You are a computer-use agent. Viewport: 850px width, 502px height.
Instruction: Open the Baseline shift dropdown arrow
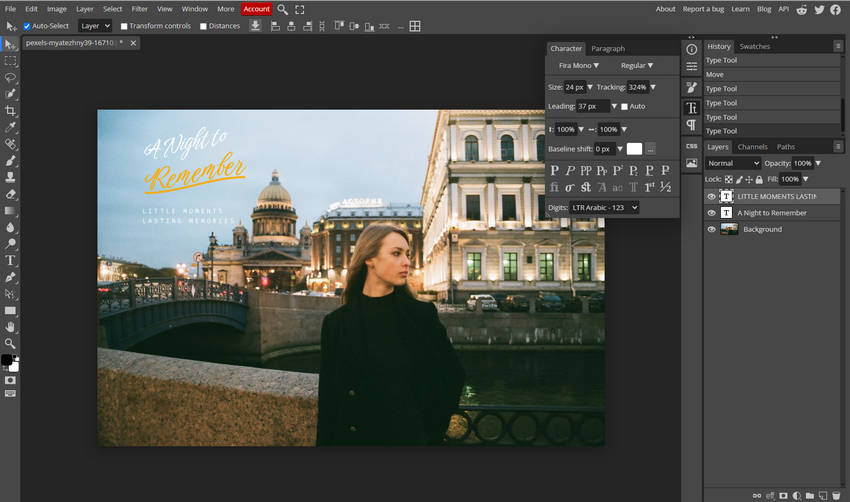click(x=620, y=149)
